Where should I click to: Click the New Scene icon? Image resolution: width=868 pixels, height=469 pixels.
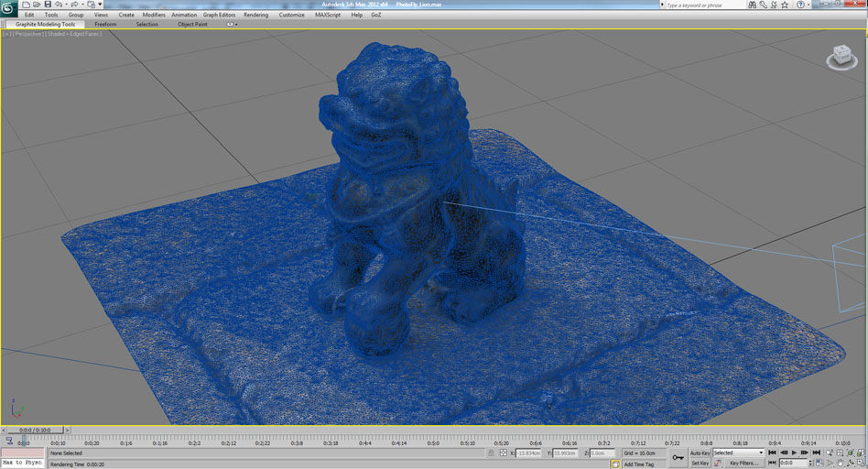pyautogui.click(x=26, y=5)
